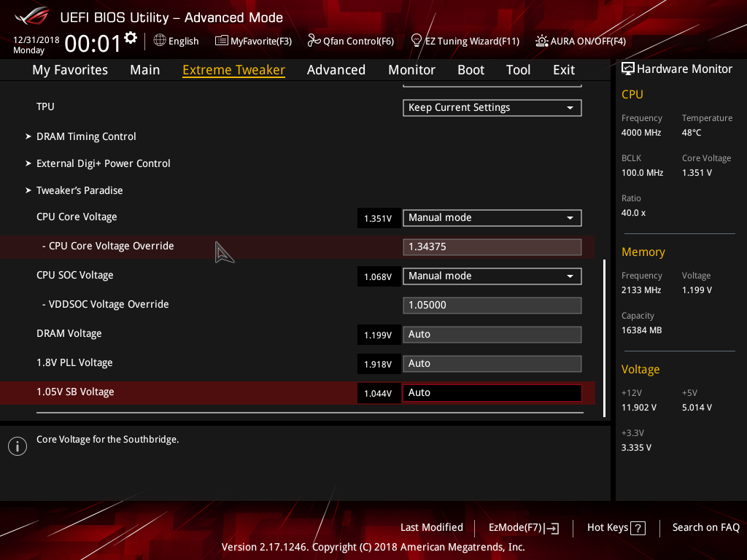Launch EZ Tuning Wizard bulb icon
Screen dimensions: 747x560
(416, 41)
